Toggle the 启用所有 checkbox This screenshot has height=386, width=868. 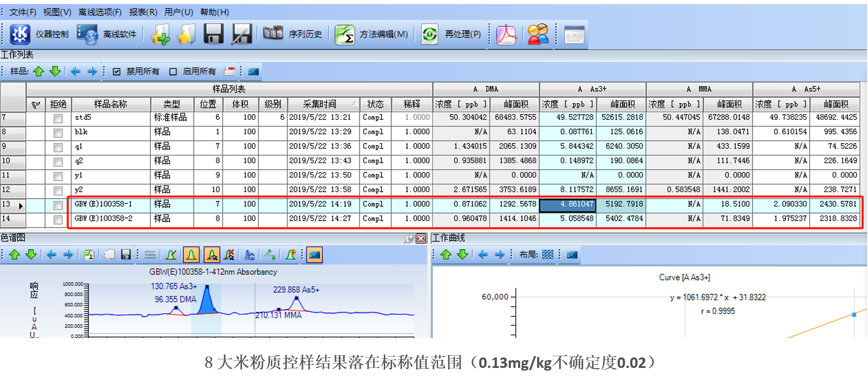pos(173,71)
